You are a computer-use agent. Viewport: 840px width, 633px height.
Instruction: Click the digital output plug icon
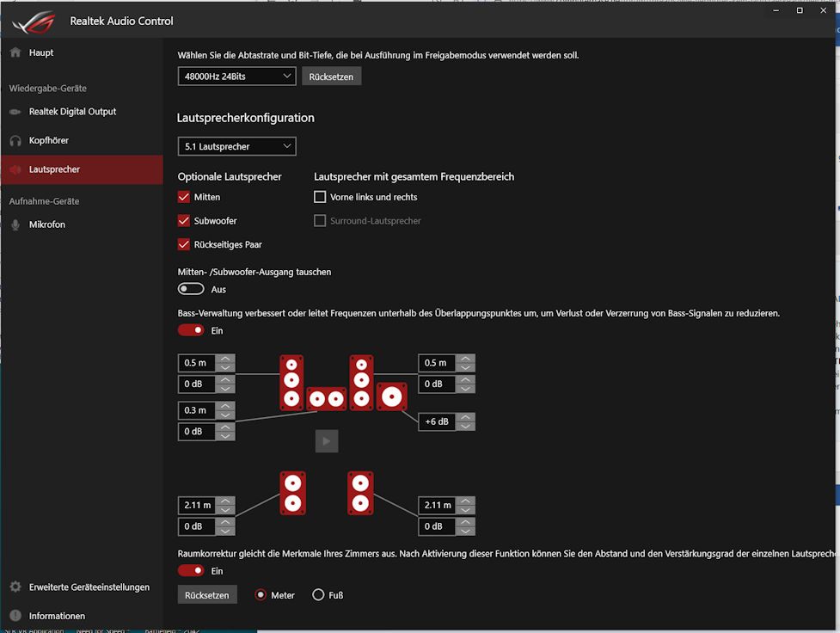pos(15,112)
